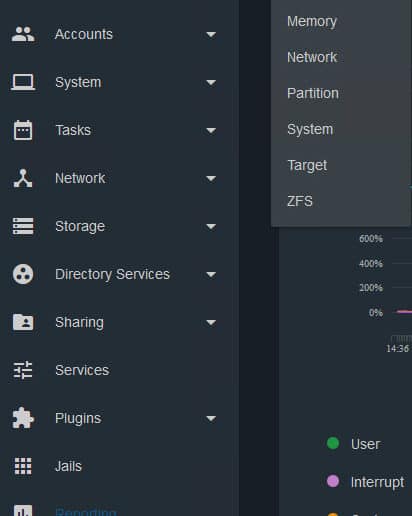Toggle the green User legend dot
Screen dimensions: 412x516
333,443
